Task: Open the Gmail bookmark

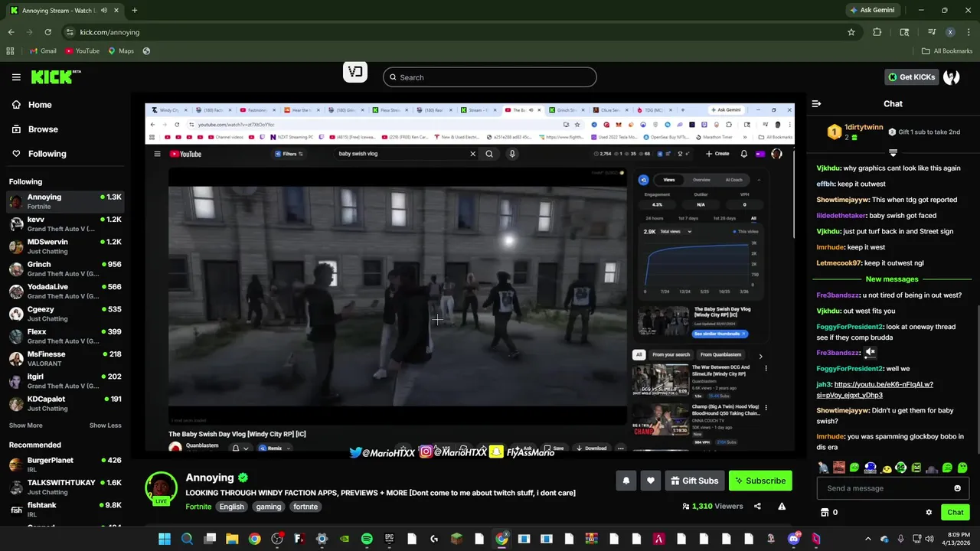Action: [x=43, y=51]
